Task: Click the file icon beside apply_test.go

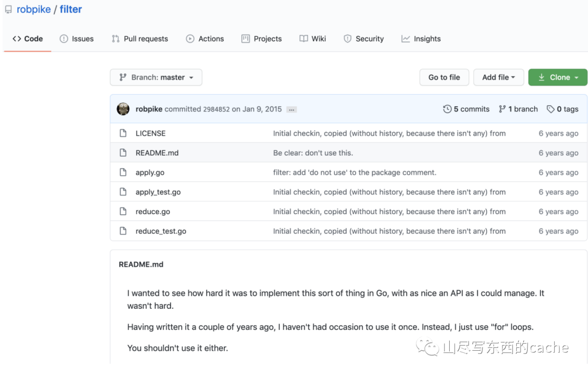Action: coord(123,192)
